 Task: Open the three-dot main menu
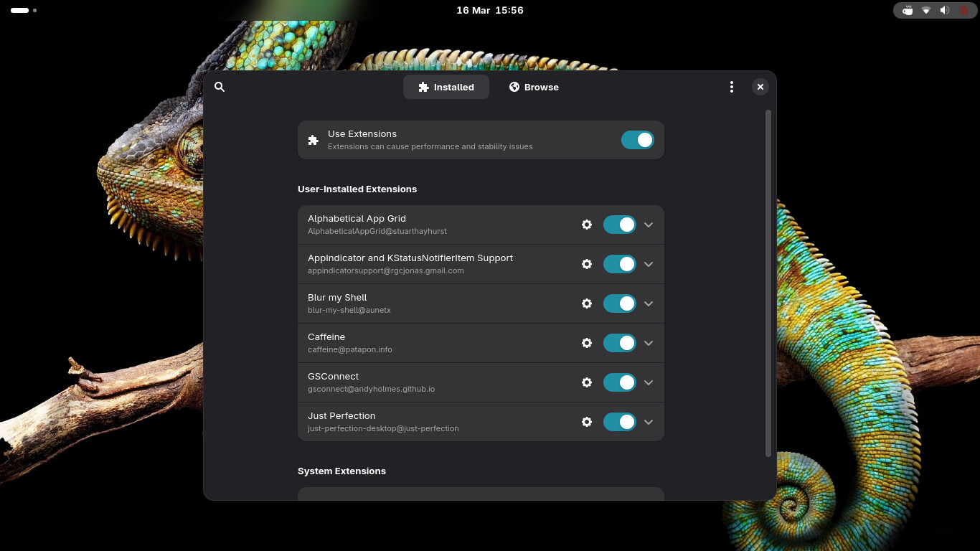point(731,87)
